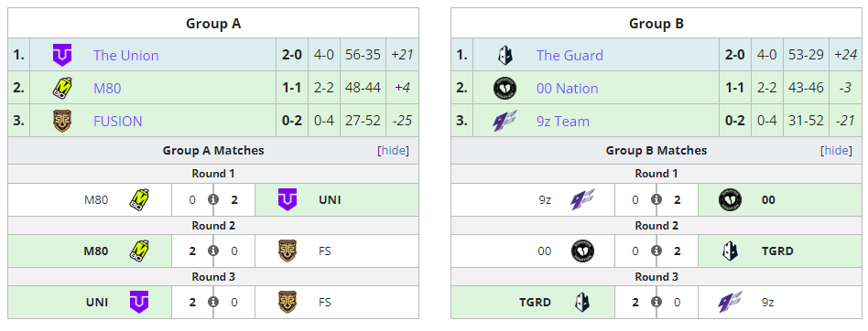This screenshot has height=331, width=868.
Task: Hide the Group B Matches section
Action: point(837,150)
